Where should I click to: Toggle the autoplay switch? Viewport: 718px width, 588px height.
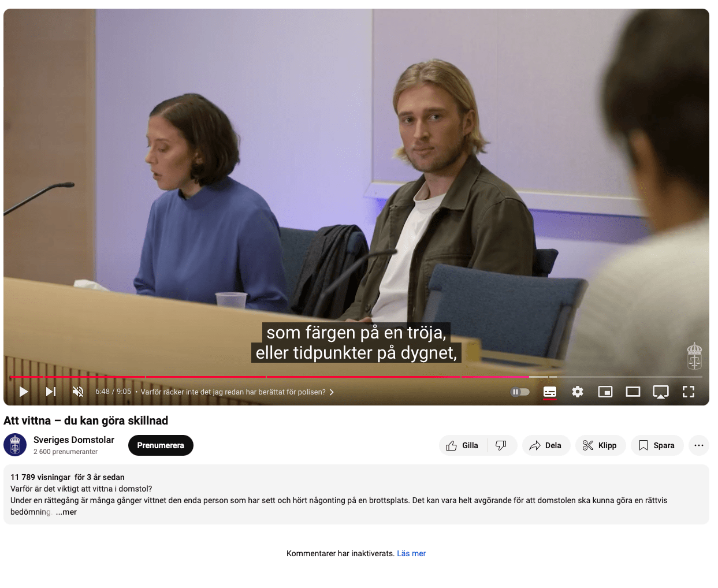pyautogui.click(x=520, y=392)
